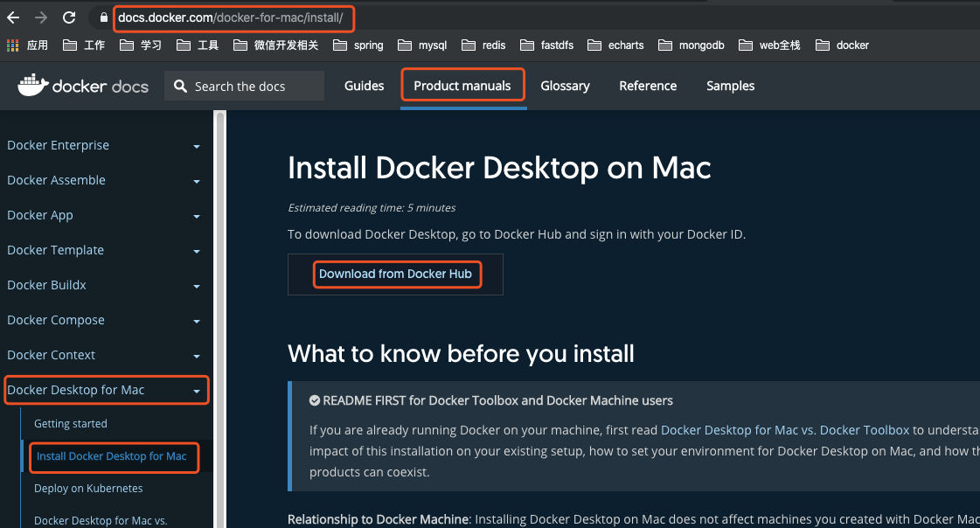Open the docker bookmark folder
The image size is (980, 528).
point(843,45)
